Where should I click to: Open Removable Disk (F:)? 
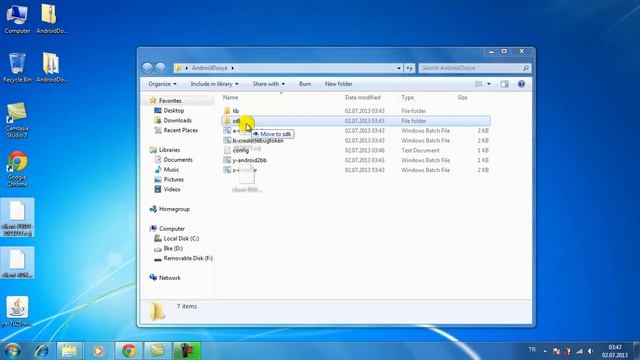[188, 258]
